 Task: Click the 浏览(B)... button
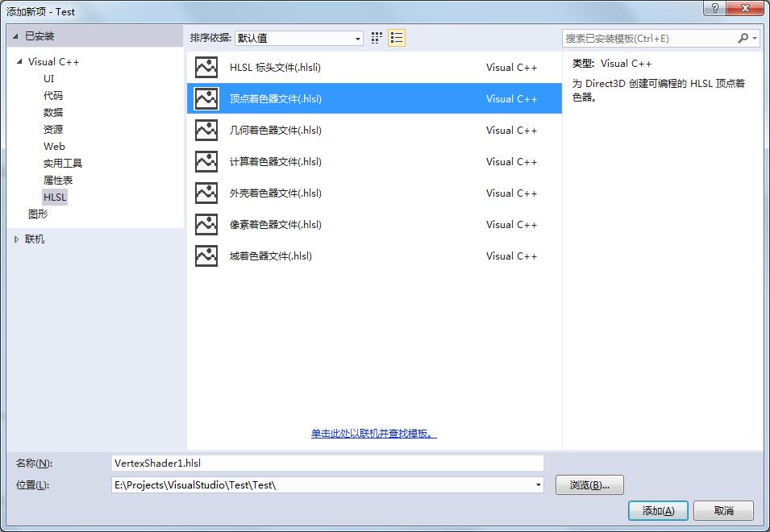coord(589,485)
